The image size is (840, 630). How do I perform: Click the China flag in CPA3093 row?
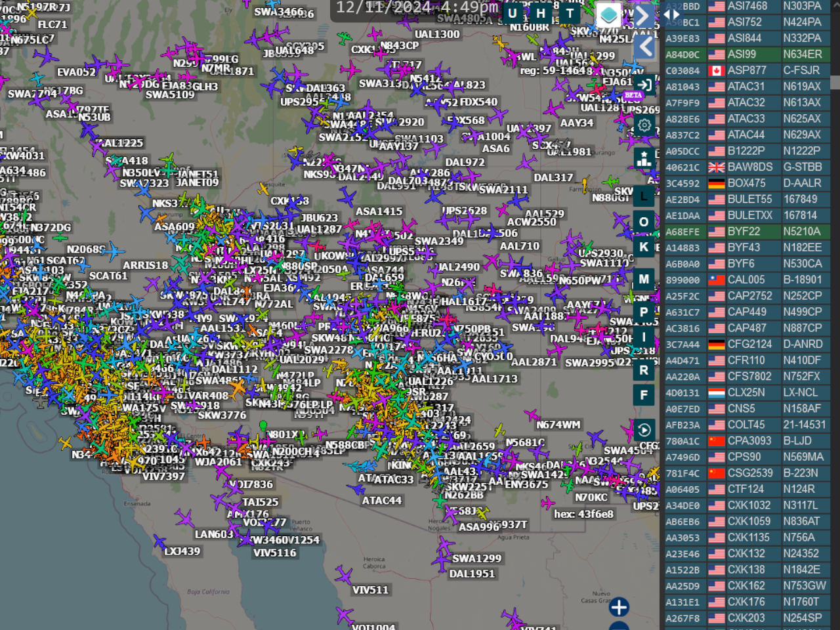point(716,441)
